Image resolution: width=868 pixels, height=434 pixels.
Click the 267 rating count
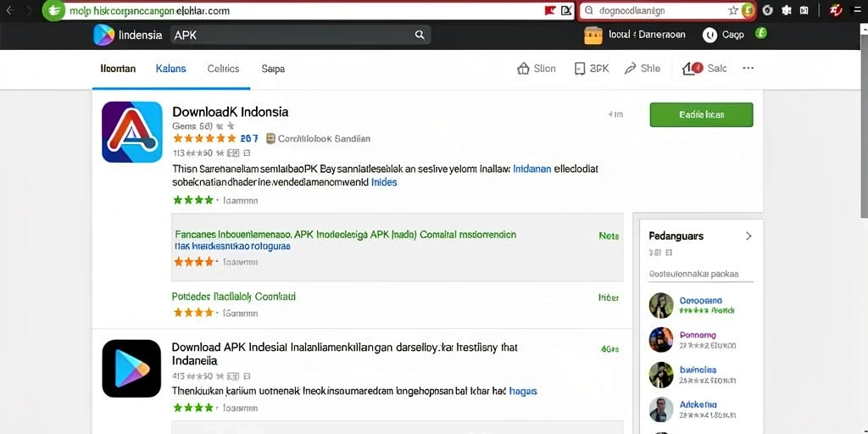tap(249, 138)
